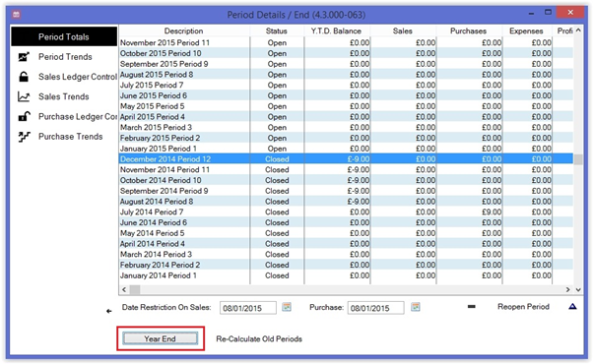Click the Sales Ledger Control padlock icon

click(24, 77)
